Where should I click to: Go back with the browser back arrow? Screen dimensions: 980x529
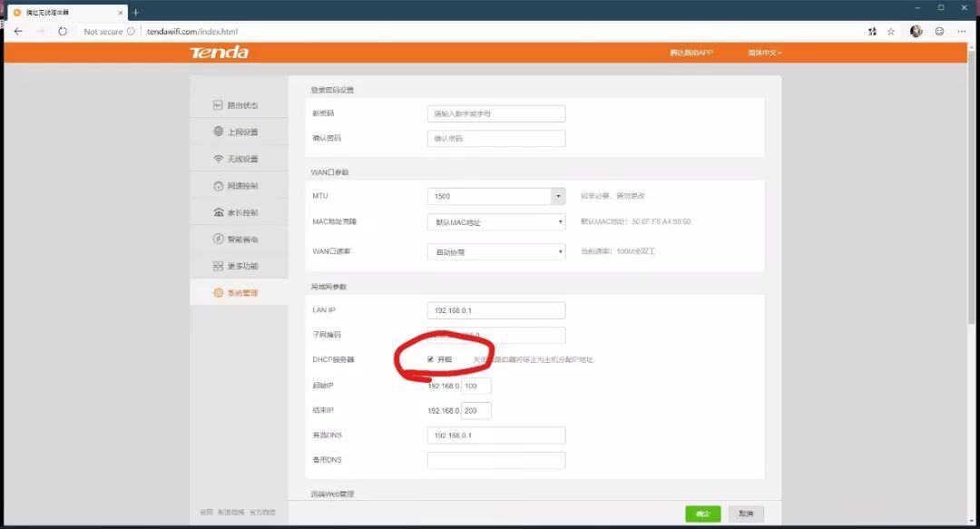(x=18, y=31)
